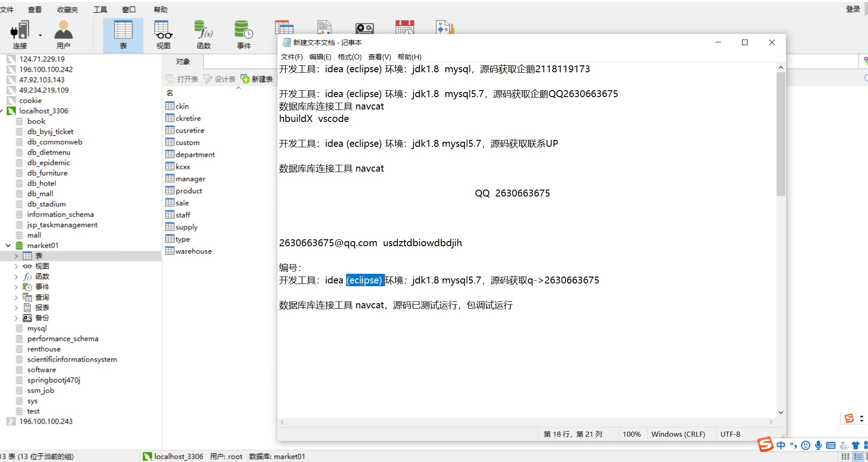Expand the 事件 node under market01
The width and height of the screenshot is (868, 462).
16,287
